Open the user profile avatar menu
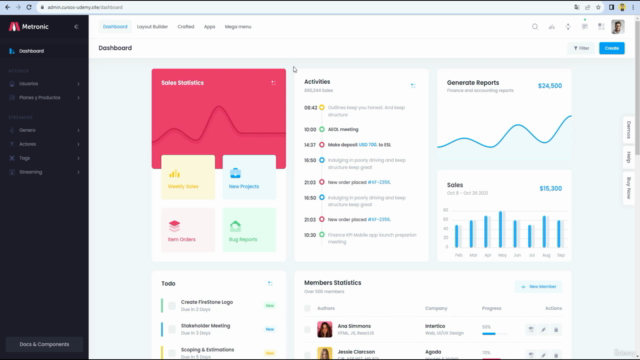Viewport: 640px width, 360px height. click(618, 27)
